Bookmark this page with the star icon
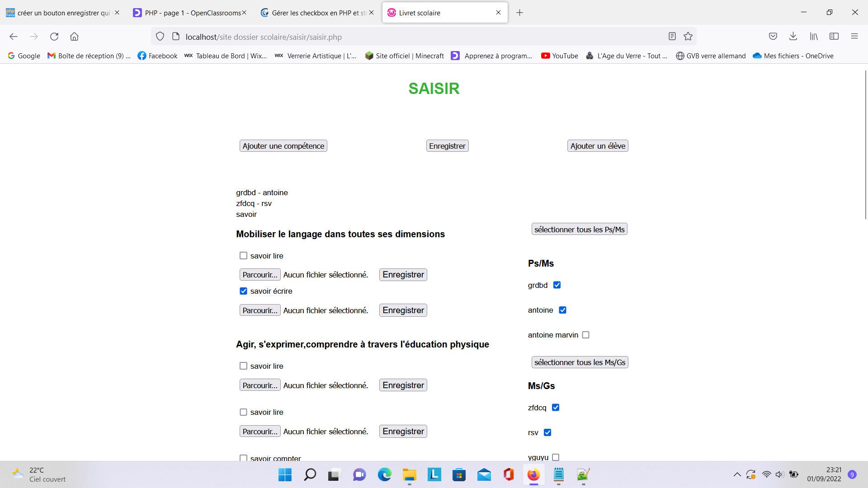This screenshot has height=488, width=868. (x=688, y=37)
